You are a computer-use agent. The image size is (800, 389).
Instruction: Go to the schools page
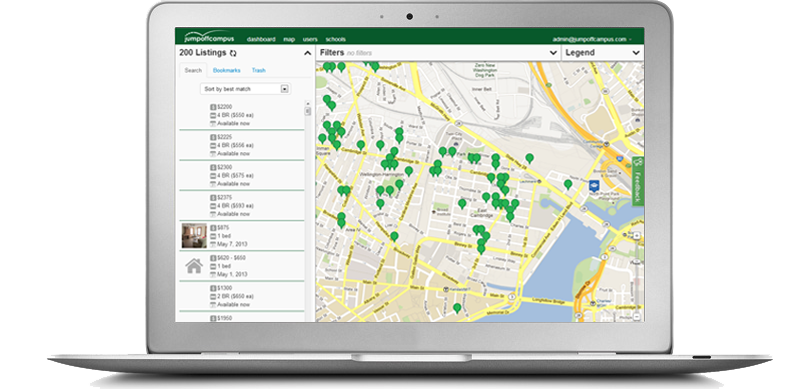tap(336, 39)
